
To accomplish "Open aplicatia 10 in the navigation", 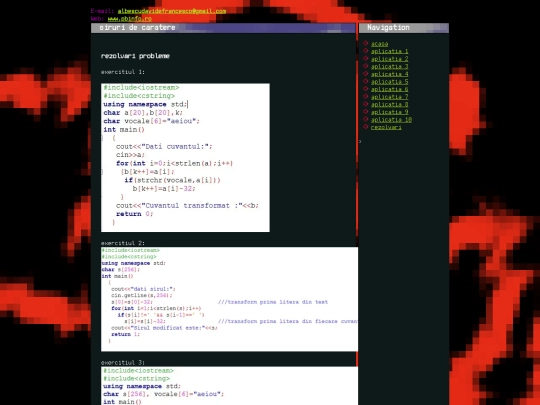I will point(391,120).
